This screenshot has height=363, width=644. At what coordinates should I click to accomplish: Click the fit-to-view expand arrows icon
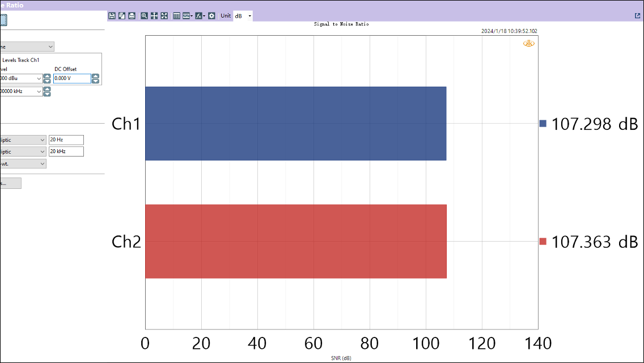[x=164, y=16]
